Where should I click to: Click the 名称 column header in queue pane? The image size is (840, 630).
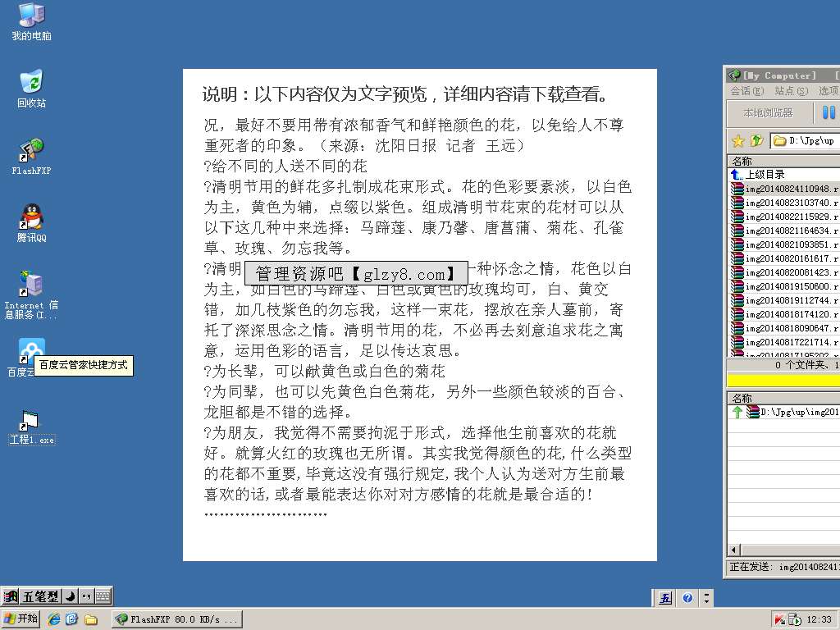tap(783, 398)
